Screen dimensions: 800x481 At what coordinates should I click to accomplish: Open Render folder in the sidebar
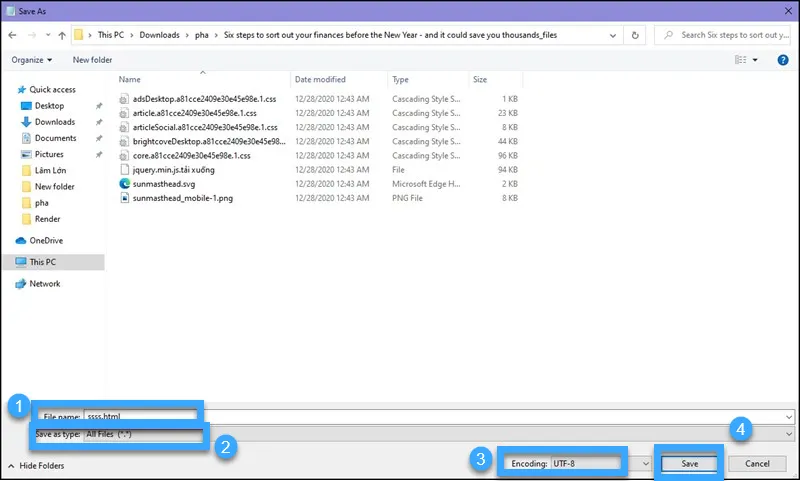[x=47, y=219]
